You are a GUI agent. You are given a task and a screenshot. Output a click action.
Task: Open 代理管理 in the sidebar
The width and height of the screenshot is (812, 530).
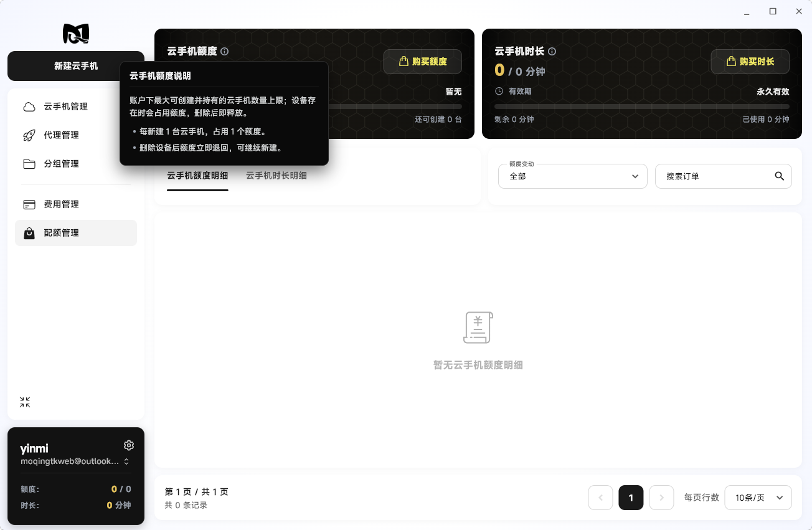(76, 135)
